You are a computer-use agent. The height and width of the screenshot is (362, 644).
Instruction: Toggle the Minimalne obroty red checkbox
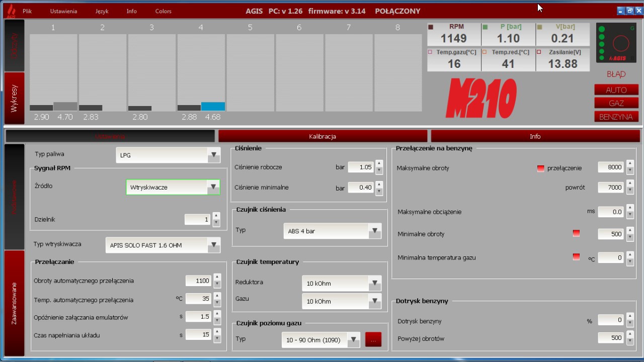(576, 233)
